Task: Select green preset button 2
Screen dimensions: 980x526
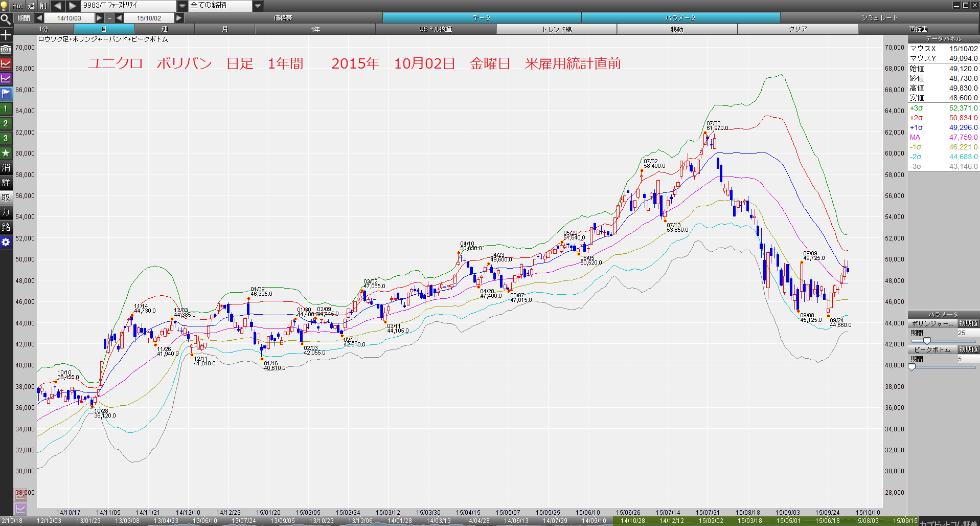Action: click(x=6, y=123)
